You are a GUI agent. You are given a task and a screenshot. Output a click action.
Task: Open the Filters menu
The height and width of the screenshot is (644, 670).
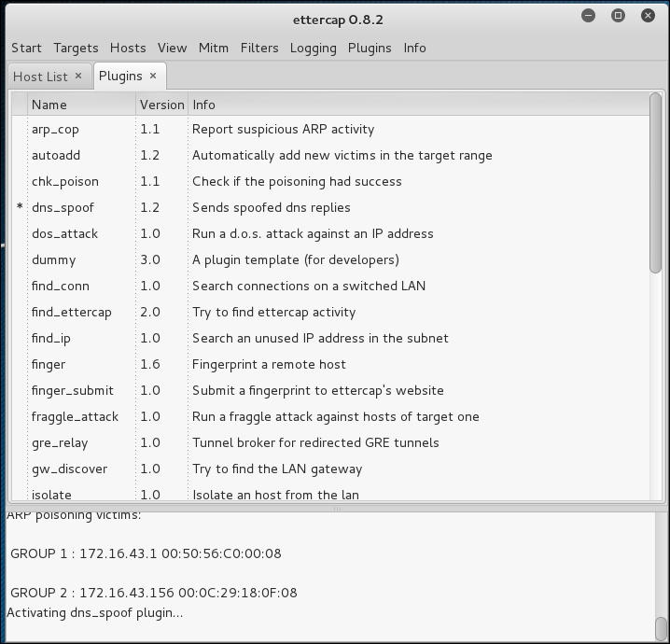pyautogui.click(x=259, y=48)
